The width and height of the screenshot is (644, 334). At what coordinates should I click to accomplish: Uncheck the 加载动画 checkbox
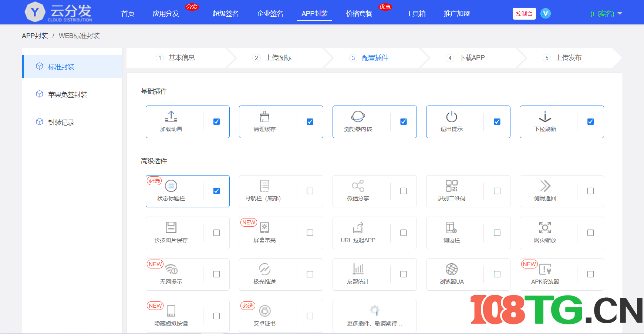(216, 121)
